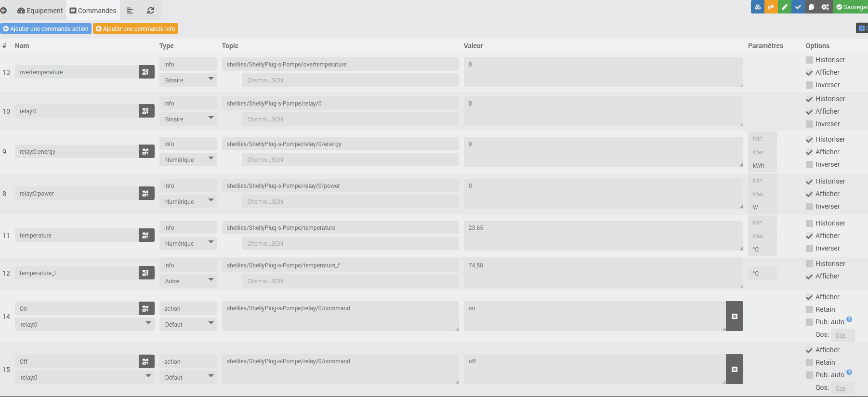Click icon button beside relay:0 name field
The image size is (868, 397).
point(146,111)
